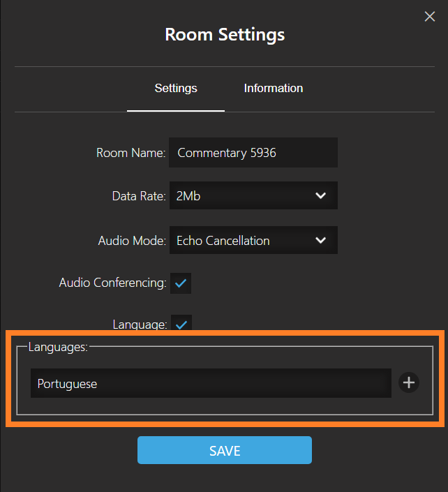Click the Room Settings title

[225, 34]
